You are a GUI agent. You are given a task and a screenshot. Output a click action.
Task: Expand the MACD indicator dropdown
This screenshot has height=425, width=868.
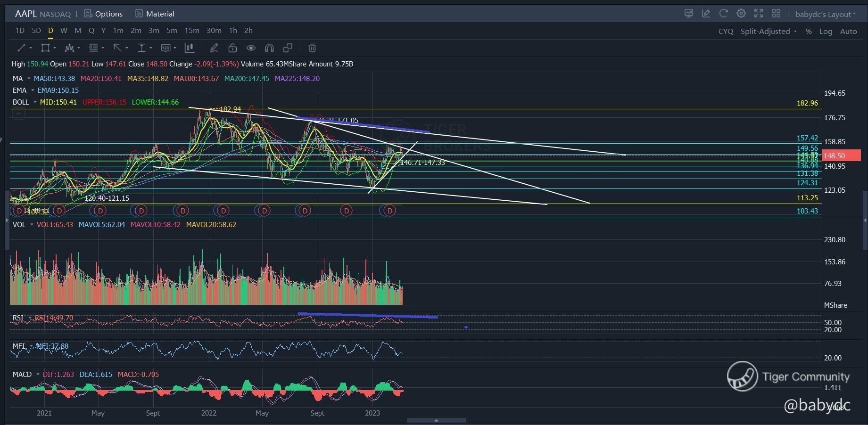[x=38, y=375]
